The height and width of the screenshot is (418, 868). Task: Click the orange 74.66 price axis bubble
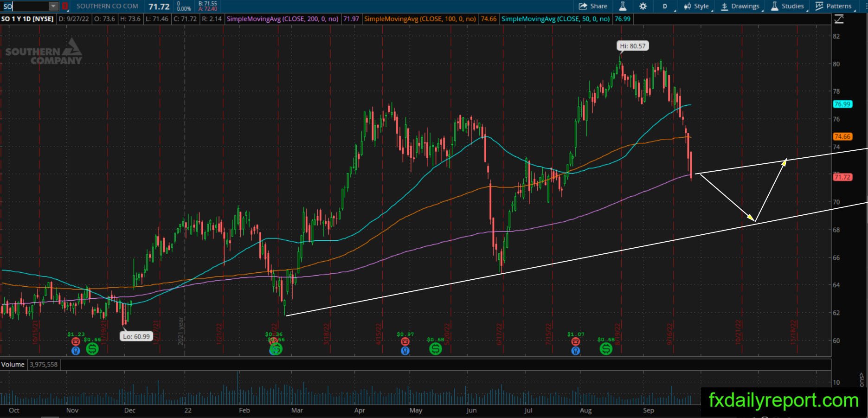click(x=842, y=136)
